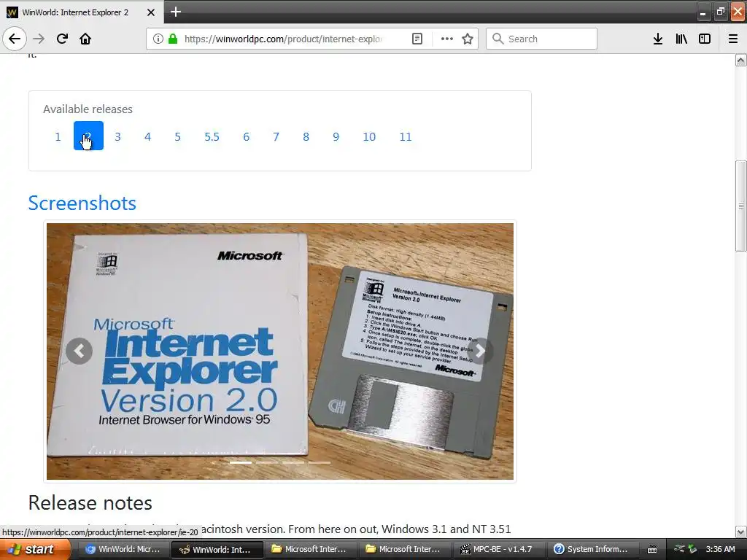Click the URL address field
Screen dimensions: 747x560
click(282, 39)
